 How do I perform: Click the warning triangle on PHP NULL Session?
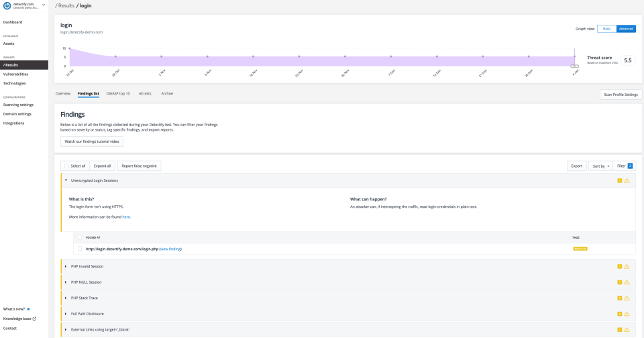tap(627, 282)
